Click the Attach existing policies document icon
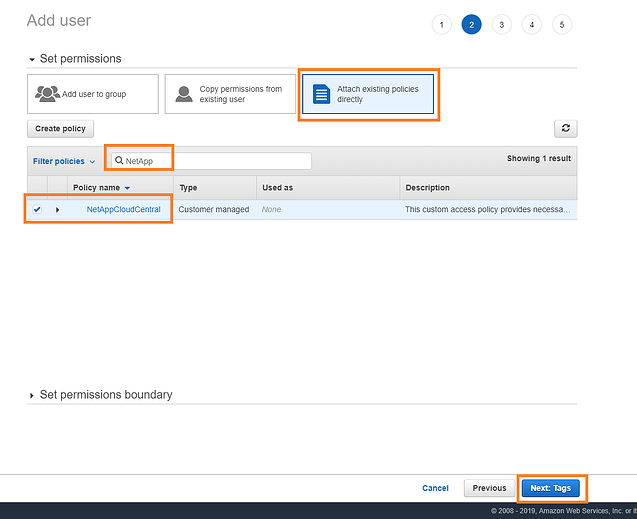 pos(321,94)
